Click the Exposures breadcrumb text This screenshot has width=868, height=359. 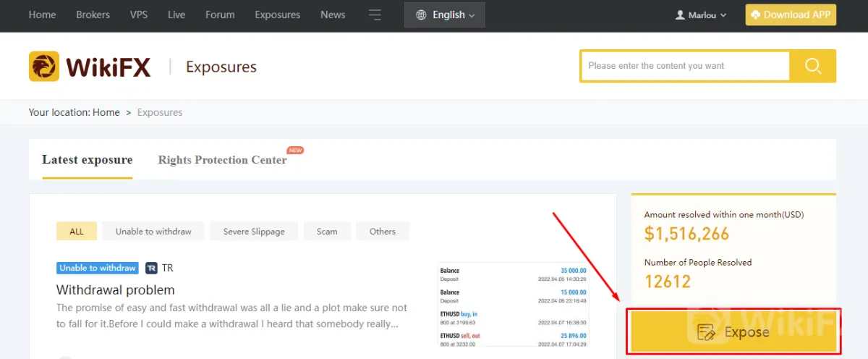click(x=160, y=112)
